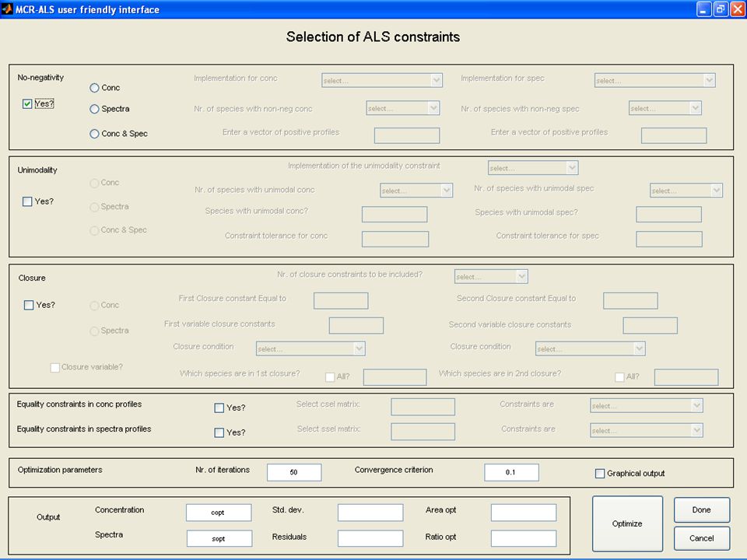Click the Done button
The image size is (747, 560).
pos(702,509)
